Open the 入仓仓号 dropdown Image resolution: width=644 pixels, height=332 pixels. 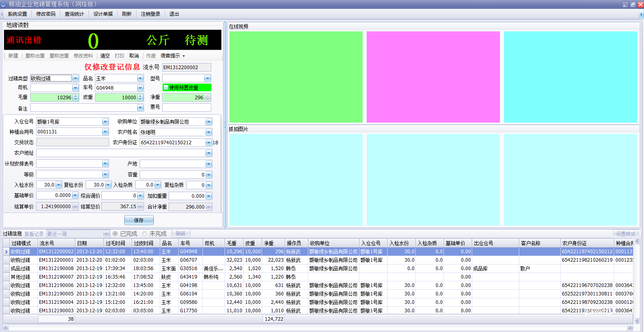(x=105, y=121)
